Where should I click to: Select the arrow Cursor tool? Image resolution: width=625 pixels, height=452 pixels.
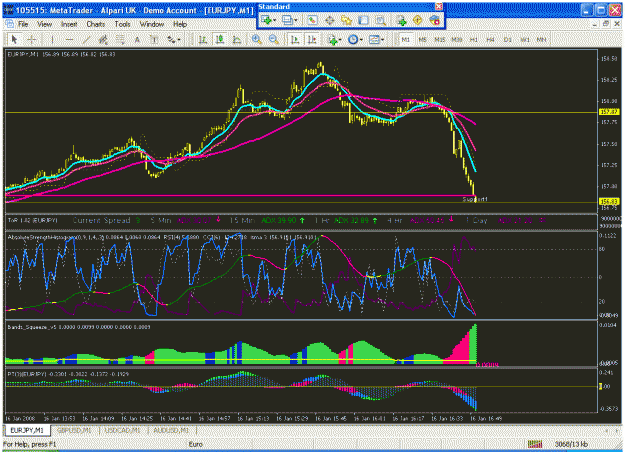pyautogui.click(x=14, y=39)
